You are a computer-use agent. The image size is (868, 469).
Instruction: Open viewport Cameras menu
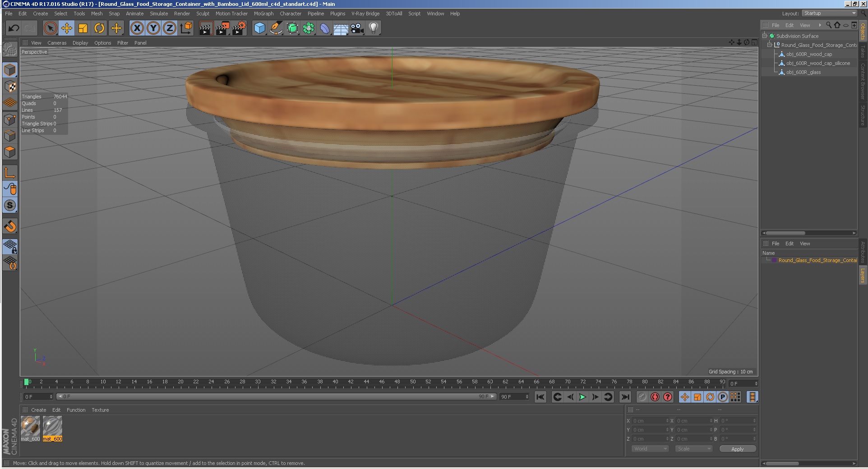pos(57,43)
